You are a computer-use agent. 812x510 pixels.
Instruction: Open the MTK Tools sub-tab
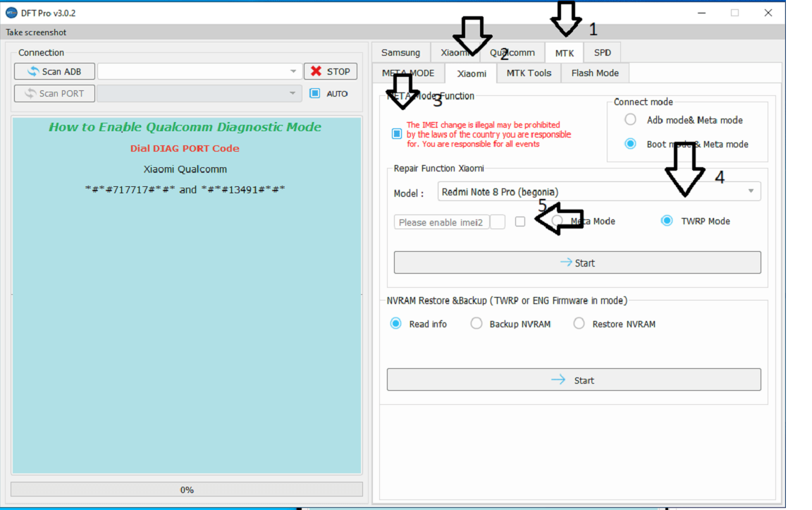pos(529,73)
